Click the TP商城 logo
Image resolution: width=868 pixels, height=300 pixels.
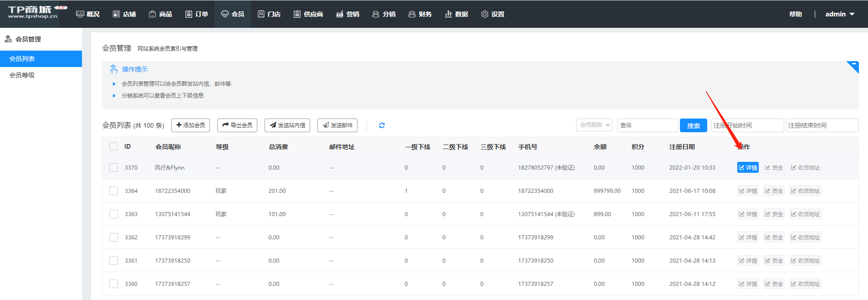click(x=33, y=12)
